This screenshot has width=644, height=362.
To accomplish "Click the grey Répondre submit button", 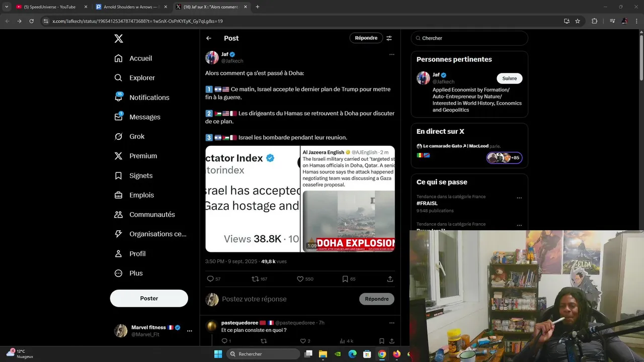I will [377, 299].
